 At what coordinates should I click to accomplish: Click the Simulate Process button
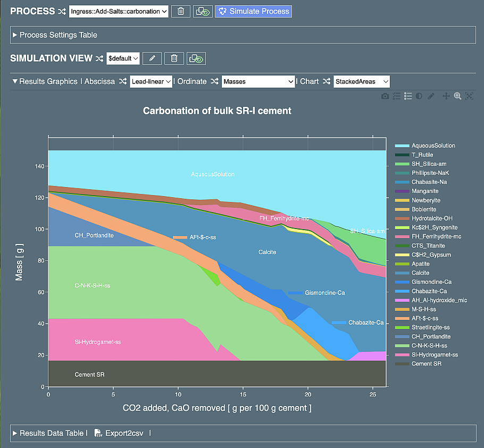coord(253,11)
